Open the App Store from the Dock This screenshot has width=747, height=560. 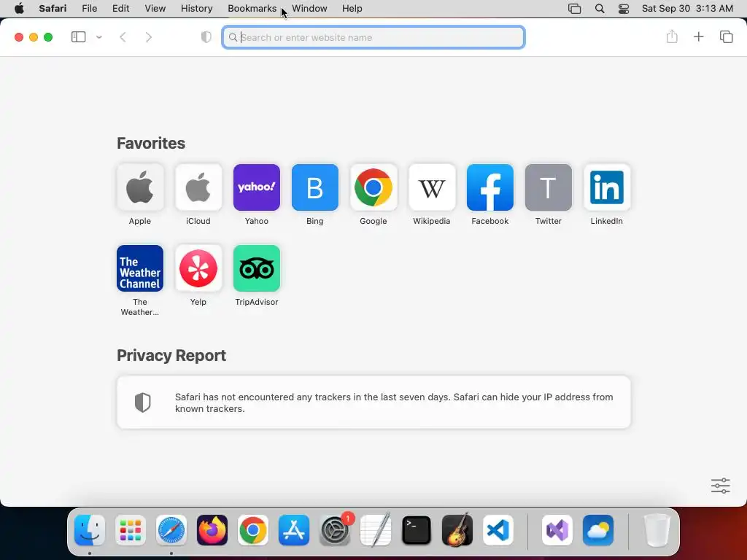click(294, 530)
